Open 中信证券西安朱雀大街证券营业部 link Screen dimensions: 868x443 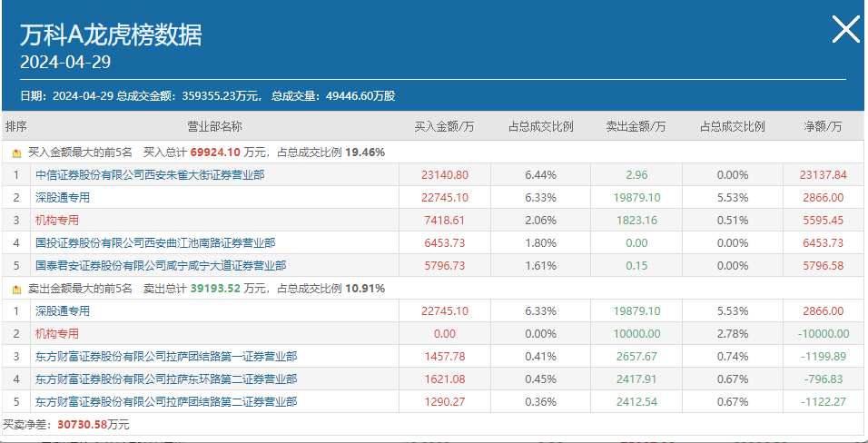pyautogui.click(x=150, y=175)
